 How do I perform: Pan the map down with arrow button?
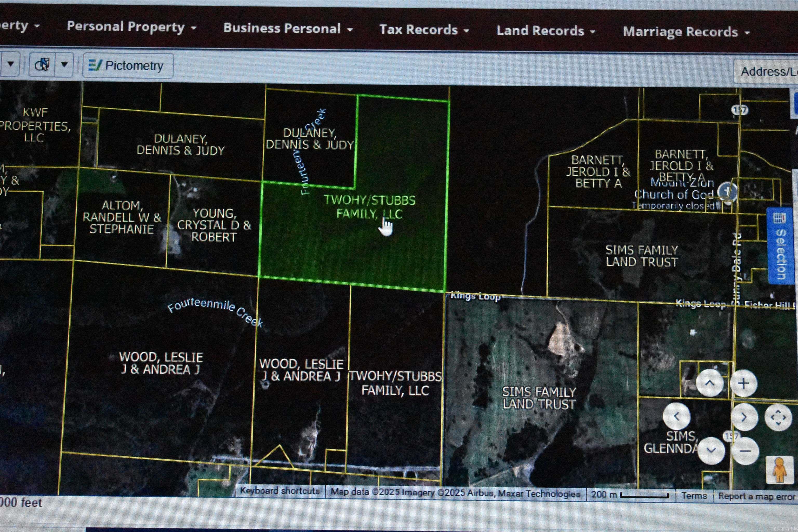tap(711, 451)
